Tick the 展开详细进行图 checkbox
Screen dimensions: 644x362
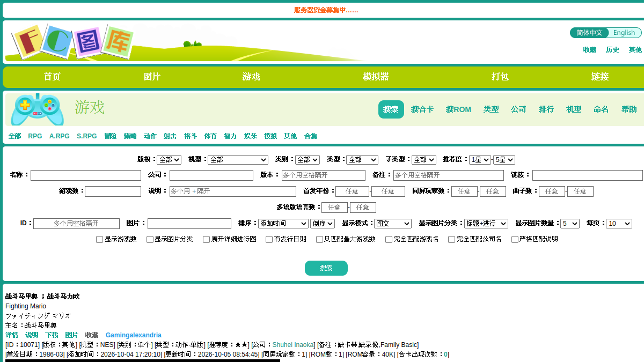(206, 239)
